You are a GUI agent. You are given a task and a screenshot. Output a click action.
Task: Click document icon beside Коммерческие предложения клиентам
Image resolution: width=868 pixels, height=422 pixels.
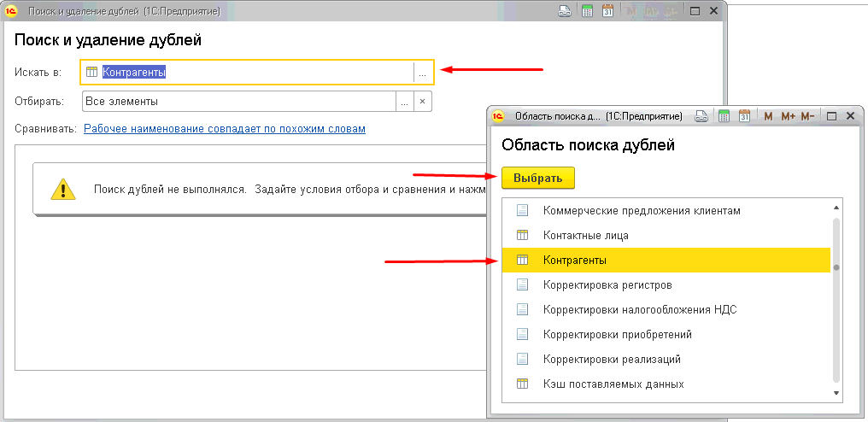coord(523,210)
